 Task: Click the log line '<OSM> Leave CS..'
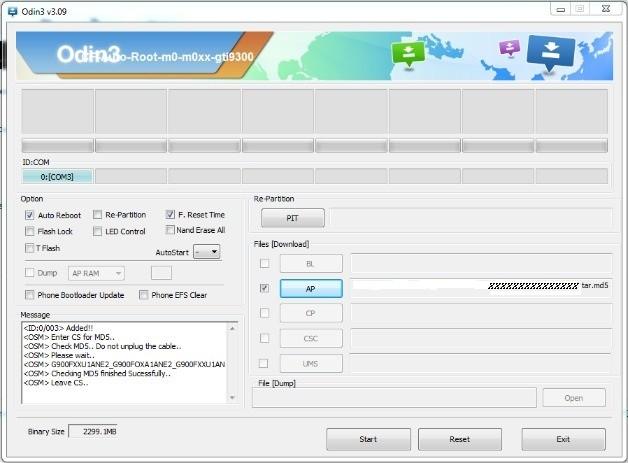click(56, 382)
